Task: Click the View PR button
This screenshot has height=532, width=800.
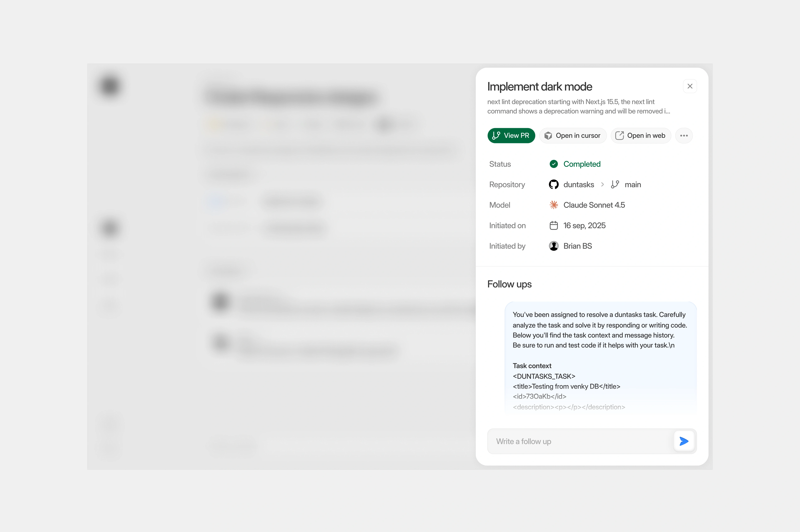Action: [x=511, y=135]
